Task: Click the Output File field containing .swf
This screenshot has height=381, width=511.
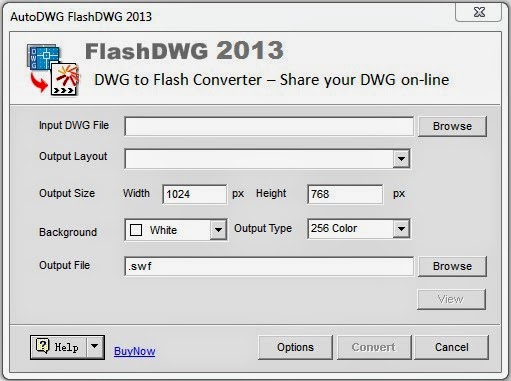Action: [x=269, y=266]
